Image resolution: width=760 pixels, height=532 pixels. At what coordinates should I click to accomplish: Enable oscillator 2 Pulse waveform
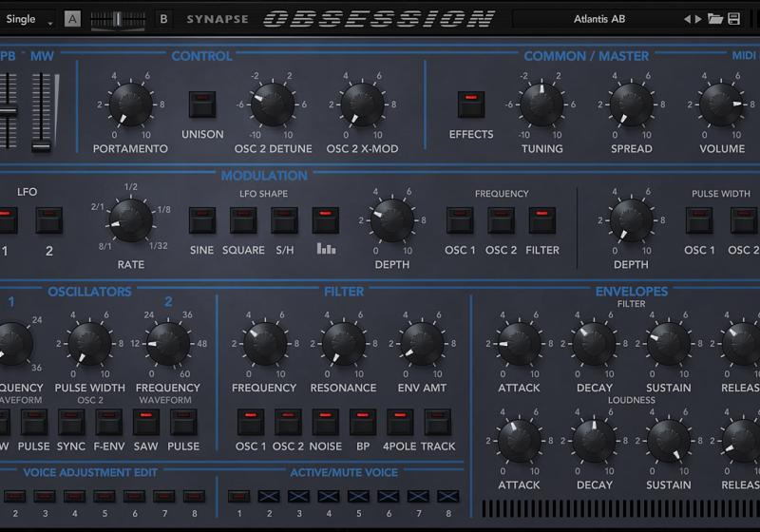[183, 422]
